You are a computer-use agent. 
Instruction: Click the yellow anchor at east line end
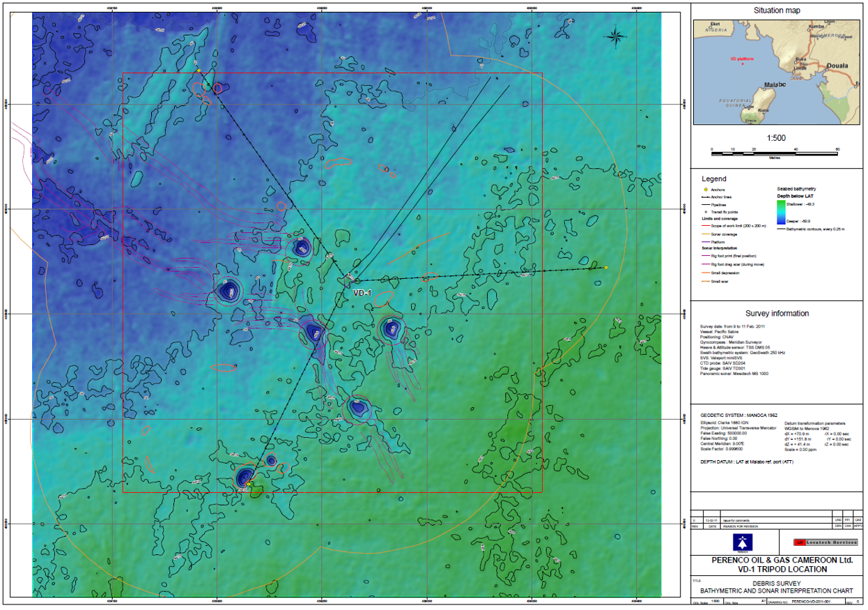pos(606,268)
